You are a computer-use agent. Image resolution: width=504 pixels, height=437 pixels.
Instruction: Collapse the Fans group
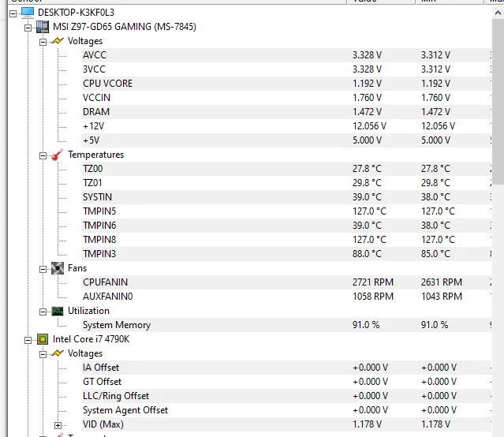(x=43, y=270)
